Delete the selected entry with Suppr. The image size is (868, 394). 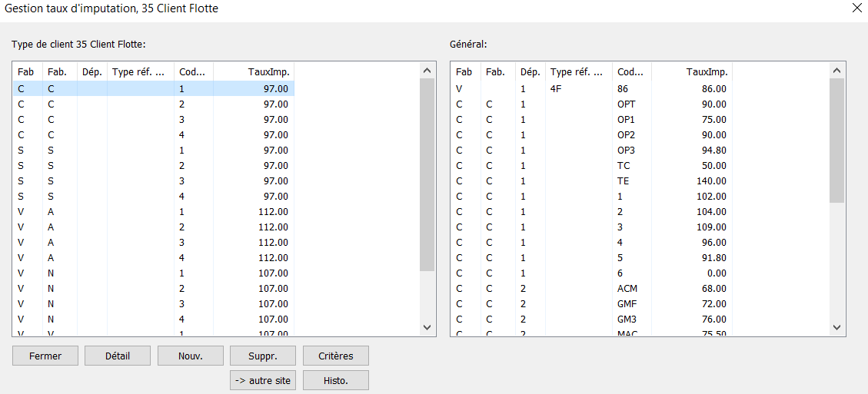263,356
